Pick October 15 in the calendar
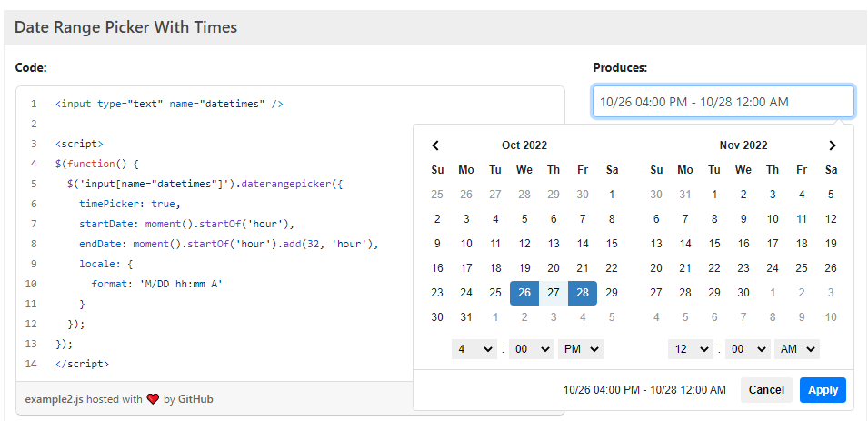The image size is (868, 421). 612,244
